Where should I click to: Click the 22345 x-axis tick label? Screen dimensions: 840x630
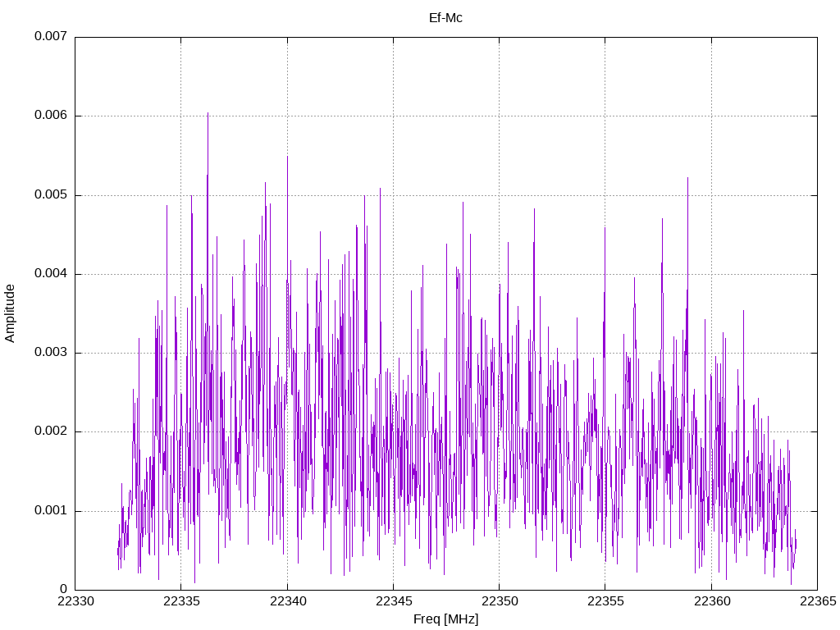pos(394,601)
